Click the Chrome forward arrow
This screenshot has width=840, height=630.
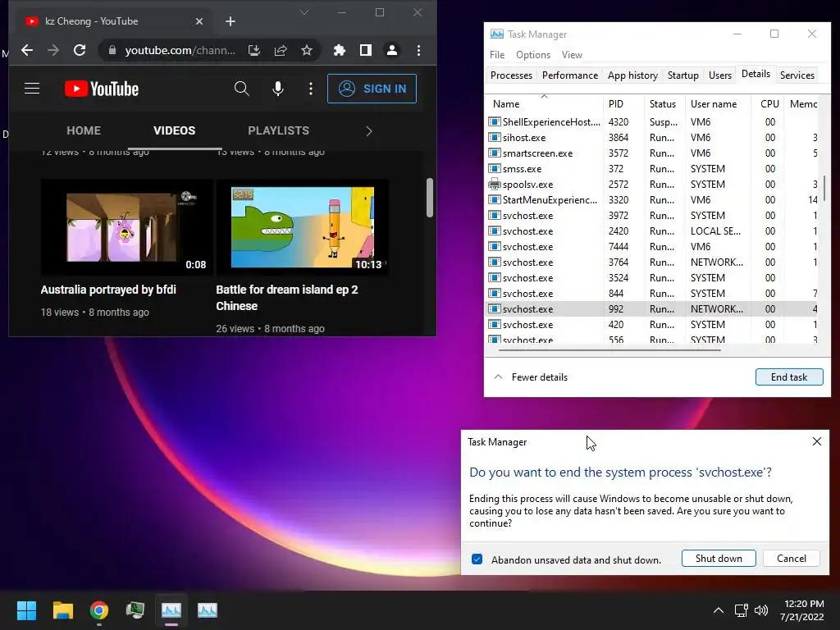[53, 50]
